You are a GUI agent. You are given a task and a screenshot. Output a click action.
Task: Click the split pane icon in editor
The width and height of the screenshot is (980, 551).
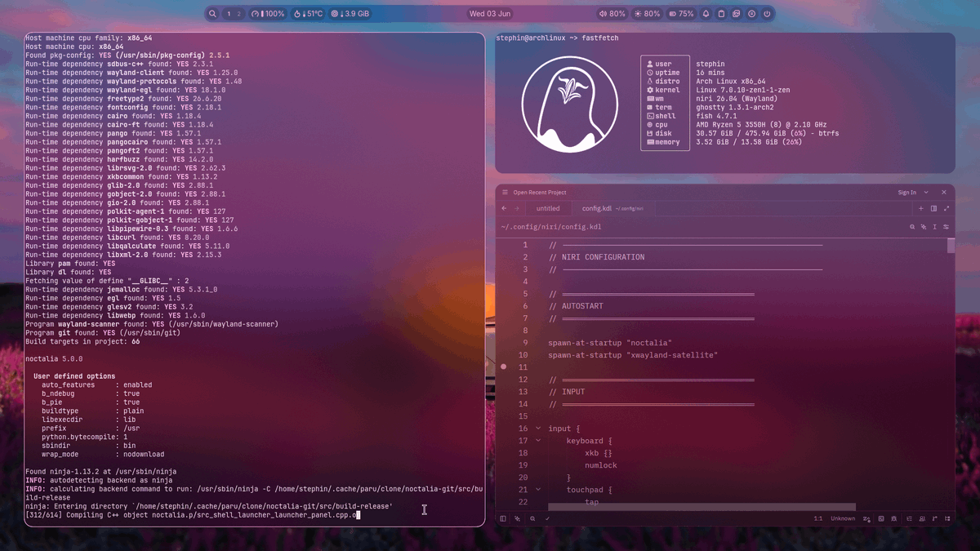pyautogui.click(x=933, y=208)
